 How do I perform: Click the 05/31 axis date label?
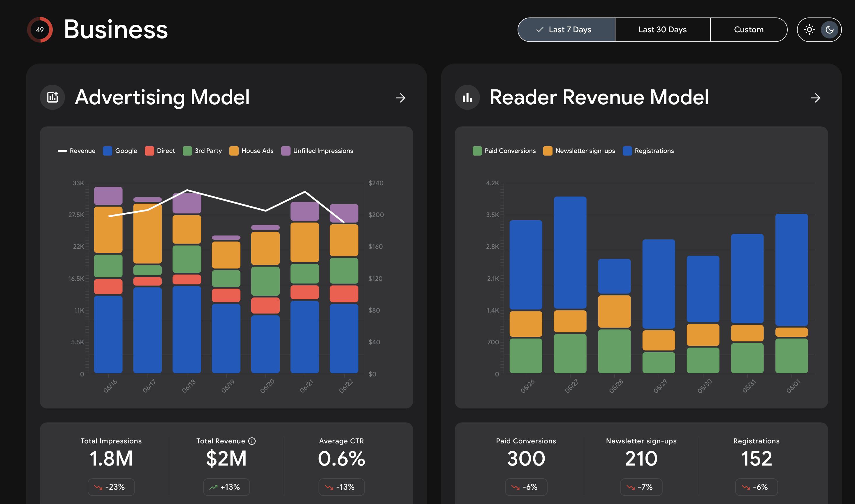(x=749, y=386)
